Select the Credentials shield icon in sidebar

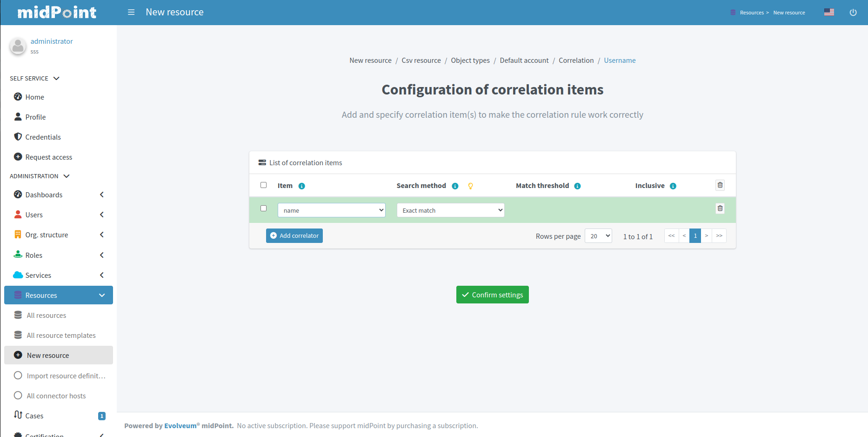18,137
